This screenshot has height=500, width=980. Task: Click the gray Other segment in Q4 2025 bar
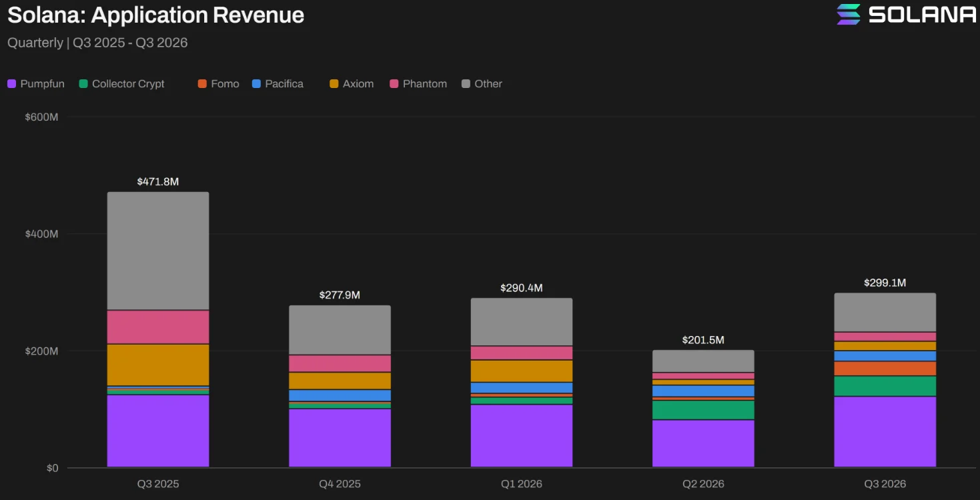(x=340, y=330)
